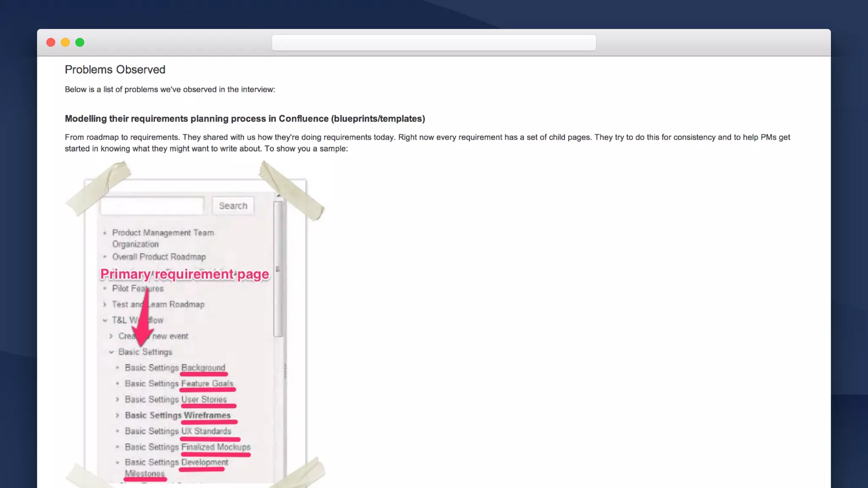Viewport: 868px width, 488px height.
Task: Expand the Basic Settings User Stories chevron
Action: (x=117, y=399)
